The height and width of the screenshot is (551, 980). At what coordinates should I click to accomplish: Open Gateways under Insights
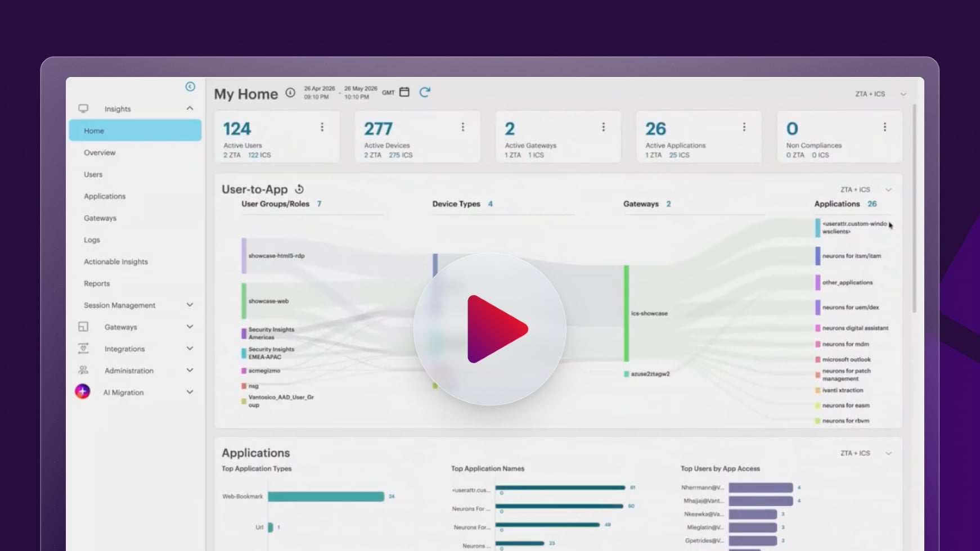click(100, 218)
